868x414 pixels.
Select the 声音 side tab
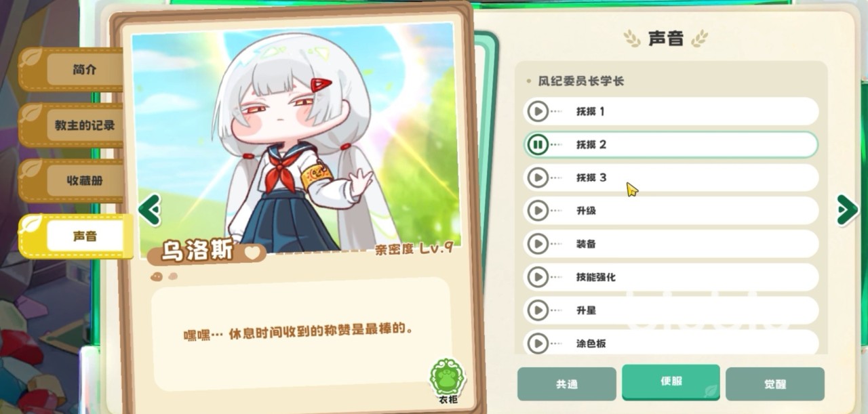click(x=85, y=236)
